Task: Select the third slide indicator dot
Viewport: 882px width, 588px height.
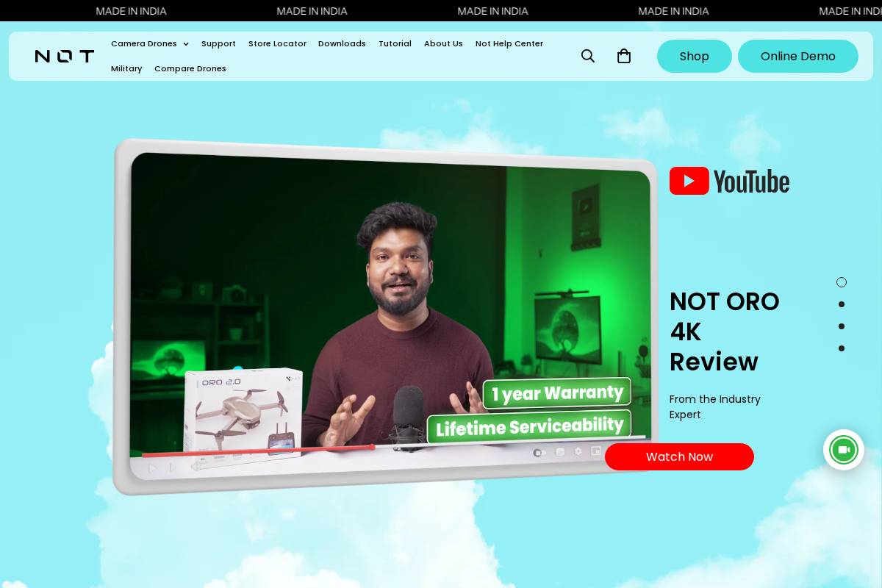Action: click(x=842, y=326)
